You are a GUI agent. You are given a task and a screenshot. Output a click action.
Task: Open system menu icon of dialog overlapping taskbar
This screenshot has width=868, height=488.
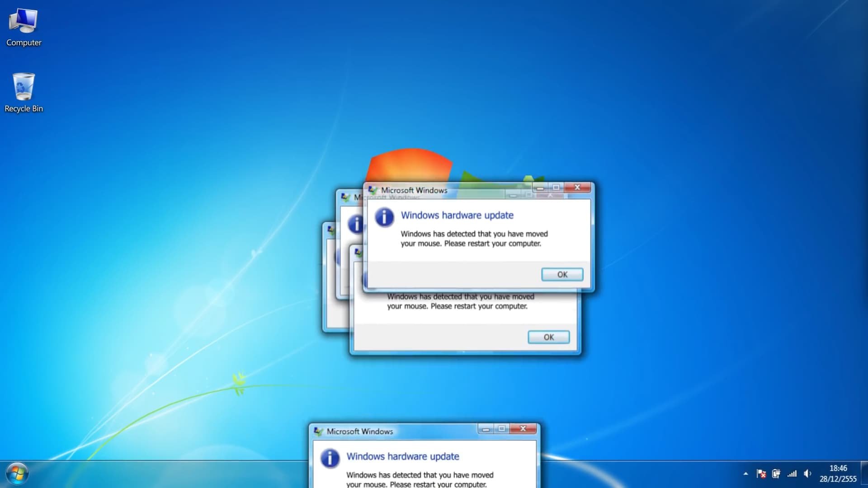(318, 432)
